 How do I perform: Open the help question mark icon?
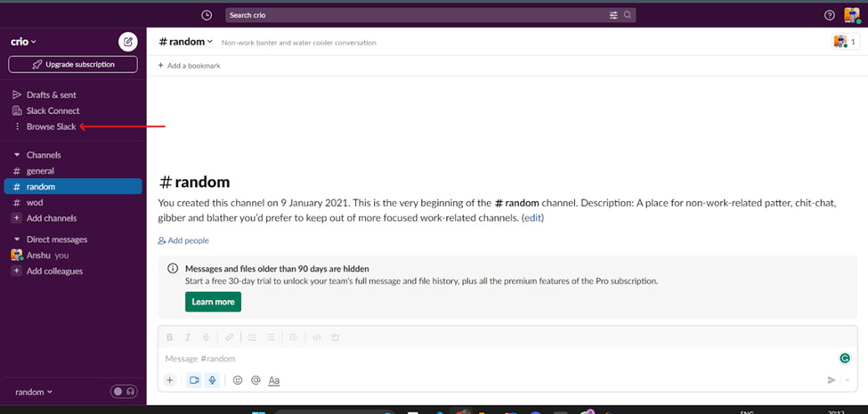[x=829, y=15]
